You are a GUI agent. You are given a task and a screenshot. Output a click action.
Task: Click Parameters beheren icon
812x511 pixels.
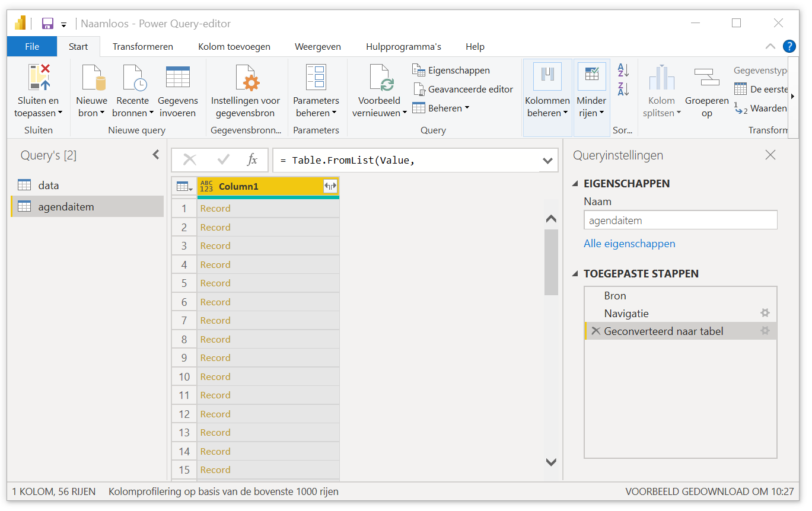point(316,78)
